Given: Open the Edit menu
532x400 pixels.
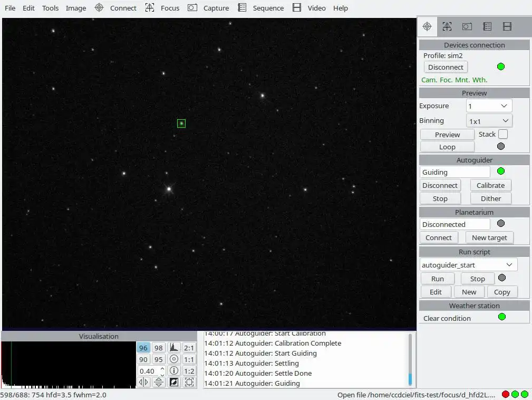Looking at the screenshot, I should [28, 8].
